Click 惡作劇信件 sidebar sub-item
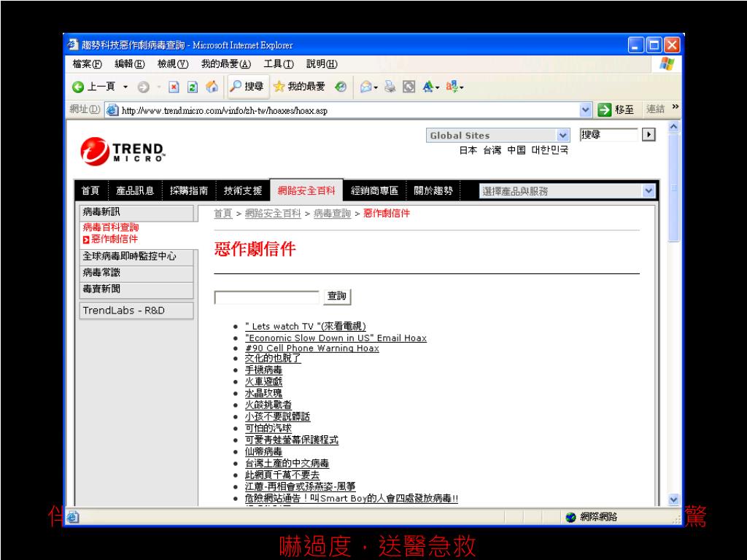This screenshot has height=560, width=747. click(115, 239)
